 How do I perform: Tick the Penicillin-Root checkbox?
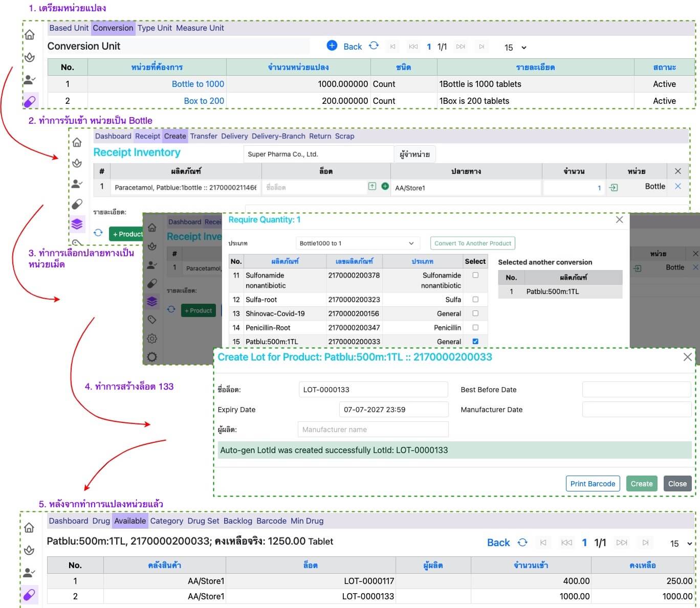coord(475,327)
